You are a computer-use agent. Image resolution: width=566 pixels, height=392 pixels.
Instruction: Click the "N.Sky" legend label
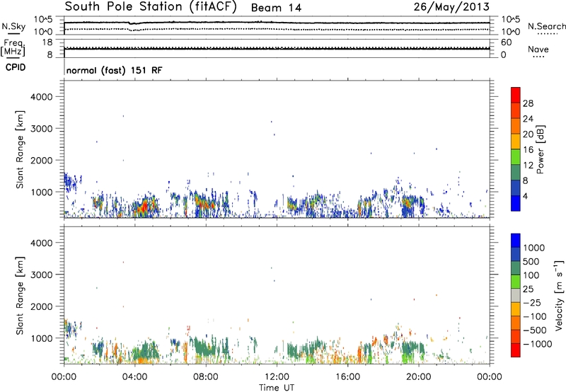click(13, 26)
